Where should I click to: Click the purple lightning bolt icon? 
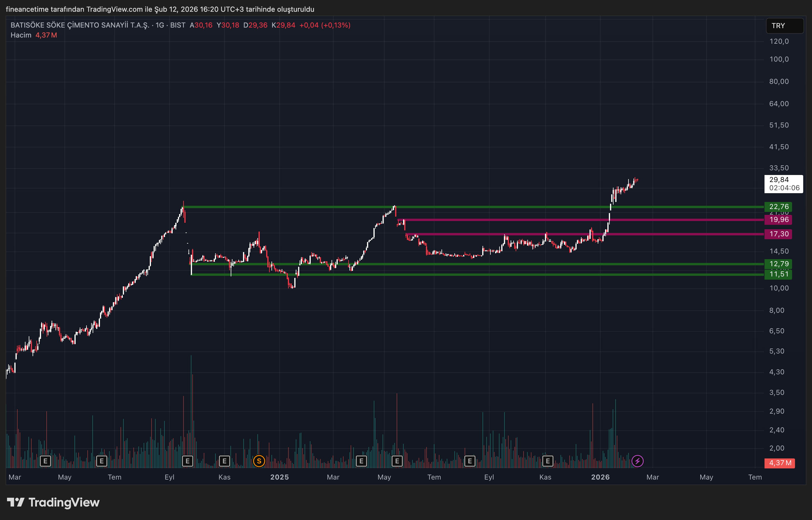click(x=638, y=461)
